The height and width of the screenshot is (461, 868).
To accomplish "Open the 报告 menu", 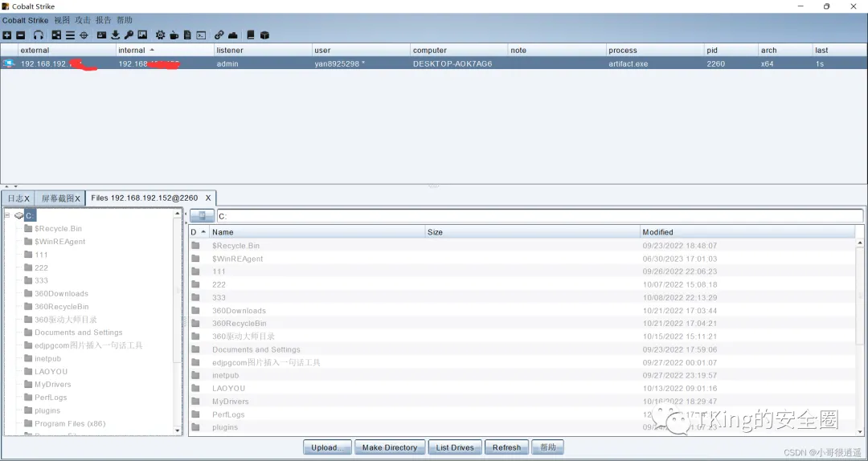I will pyautogui.click(x=104, y=20).
